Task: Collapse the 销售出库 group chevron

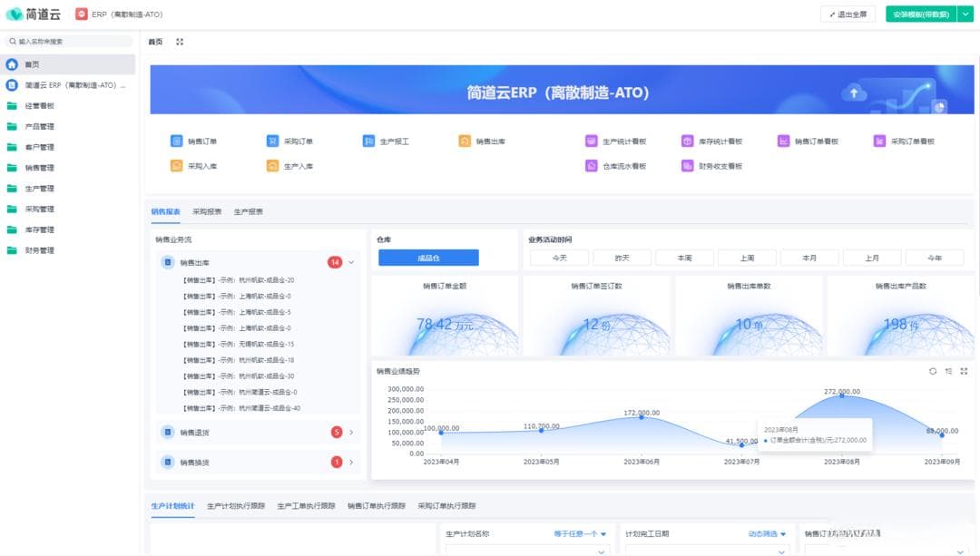Action: click(x=351, y=262)
